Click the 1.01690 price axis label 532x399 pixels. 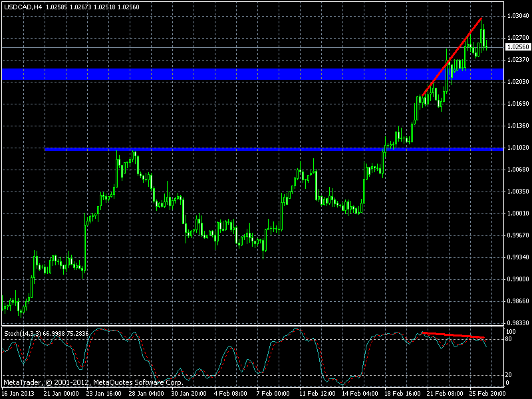(x=519, y=104)
